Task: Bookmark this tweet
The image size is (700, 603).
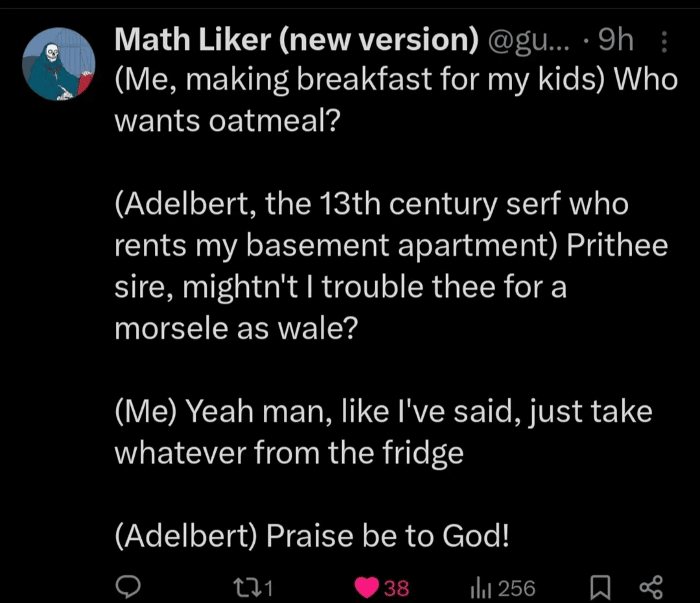Action: [x=600, y=588]
